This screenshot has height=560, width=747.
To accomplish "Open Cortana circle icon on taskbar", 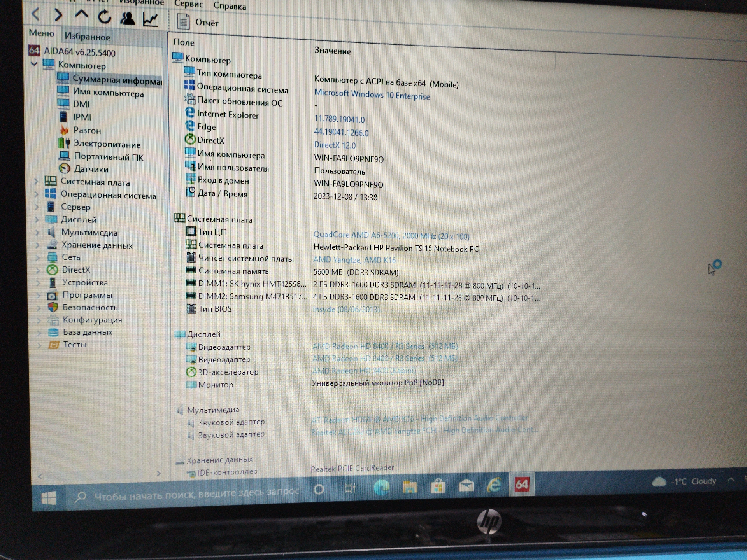I will 319,489.
